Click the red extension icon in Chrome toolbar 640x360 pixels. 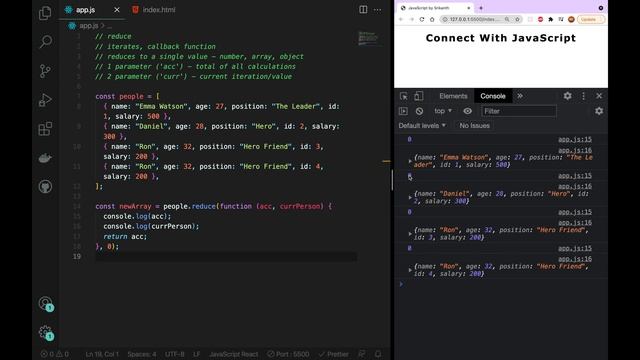coord(540,19)
